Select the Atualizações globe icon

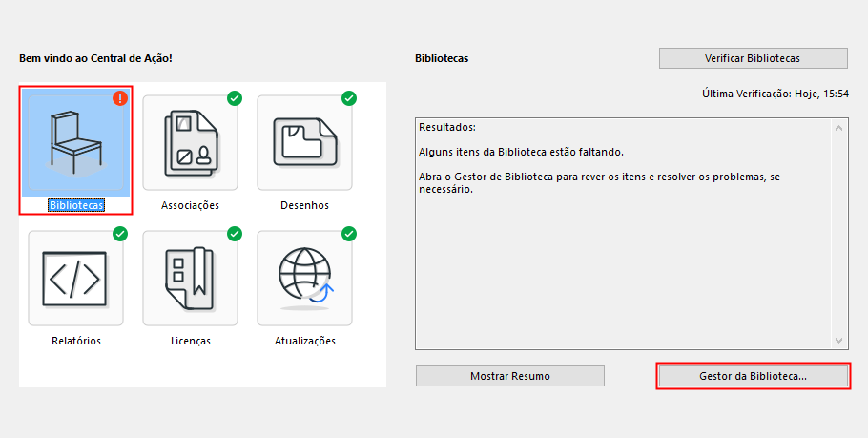[x=305, y=278]
